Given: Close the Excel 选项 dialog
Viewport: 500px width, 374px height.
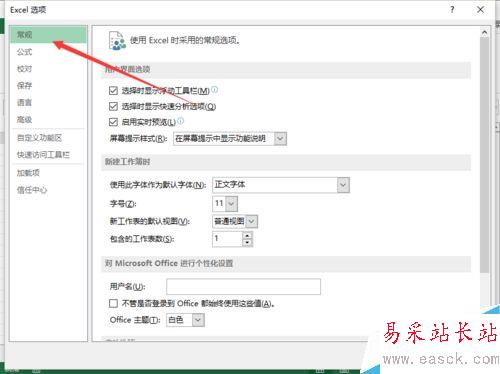Looking at the screenshot, I should [x=480, y=10].
